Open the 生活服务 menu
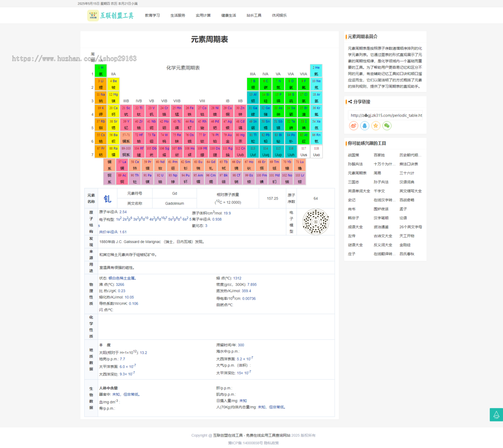This screenshot has width=503, height=448. (178, 16)
